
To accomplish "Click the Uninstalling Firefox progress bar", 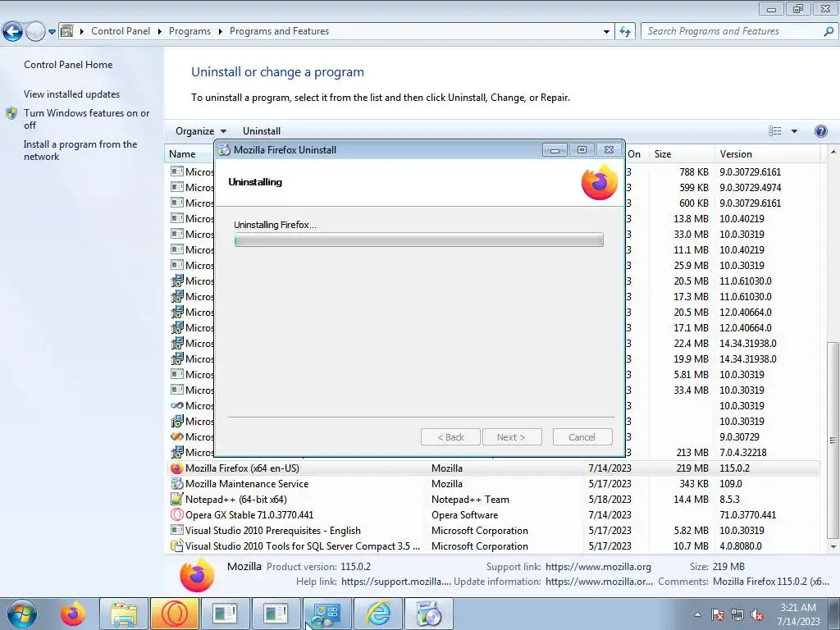I will (419, 240).
